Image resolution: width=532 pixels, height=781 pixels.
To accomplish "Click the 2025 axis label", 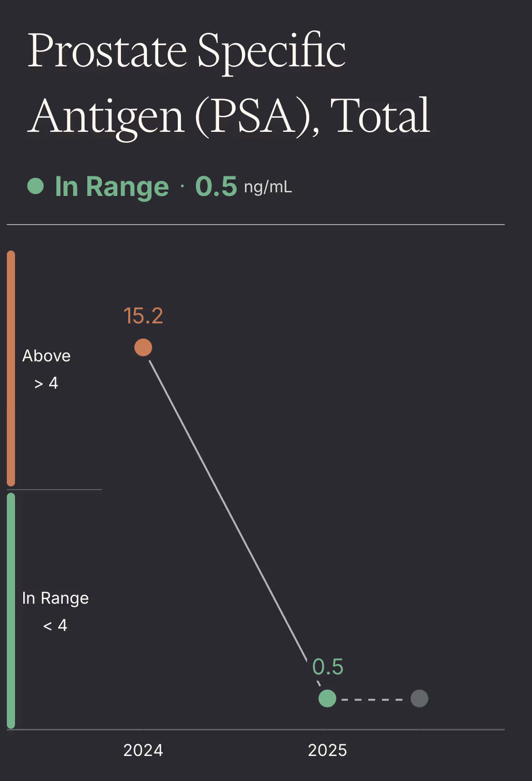I will point(327,750).
